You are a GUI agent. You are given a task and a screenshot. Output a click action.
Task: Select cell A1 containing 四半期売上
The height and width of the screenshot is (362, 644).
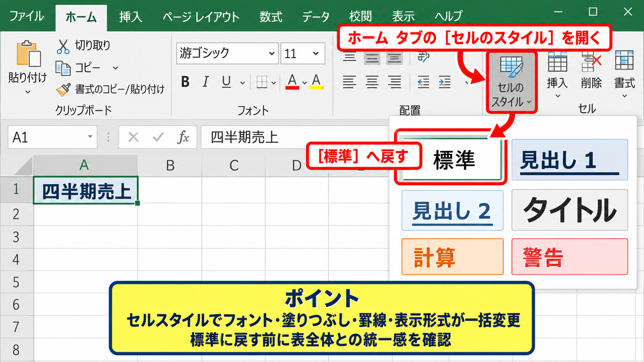tap(86, 190)
